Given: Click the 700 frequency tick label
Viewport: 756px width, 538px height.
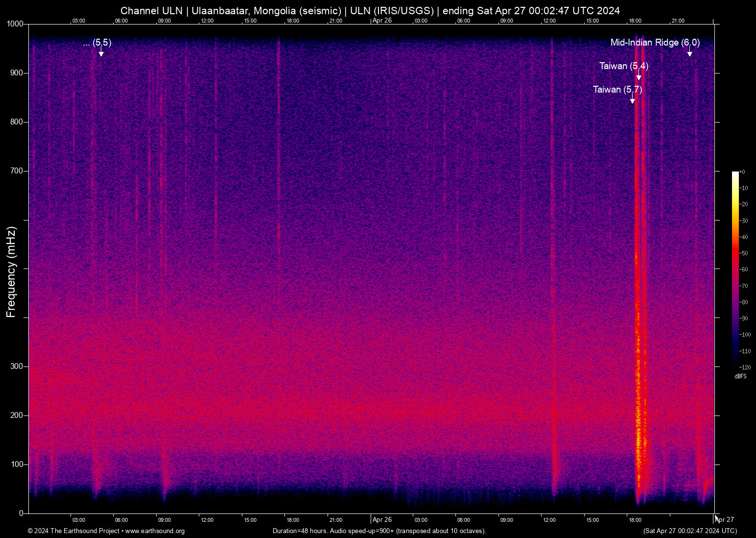Looking at the screenshot, I should tap(17, 171).
